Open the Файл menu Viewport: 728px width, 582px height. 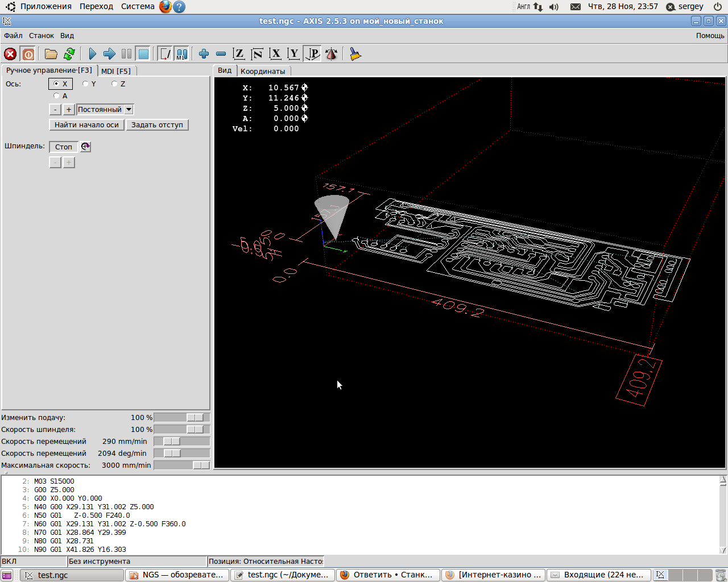pyautogui.click(x=13, y=35)
